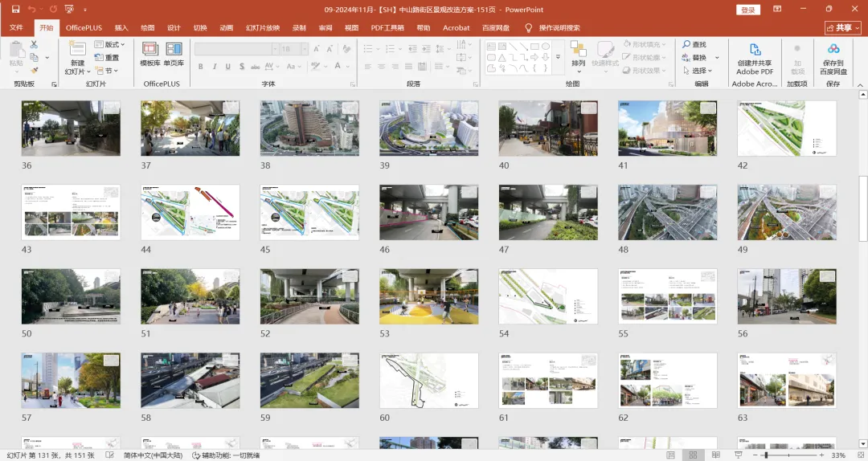Expand the shapes gallery more arrow
This screenshot has width=868, height=461.
pyautogui.click(x=558, y=57)
